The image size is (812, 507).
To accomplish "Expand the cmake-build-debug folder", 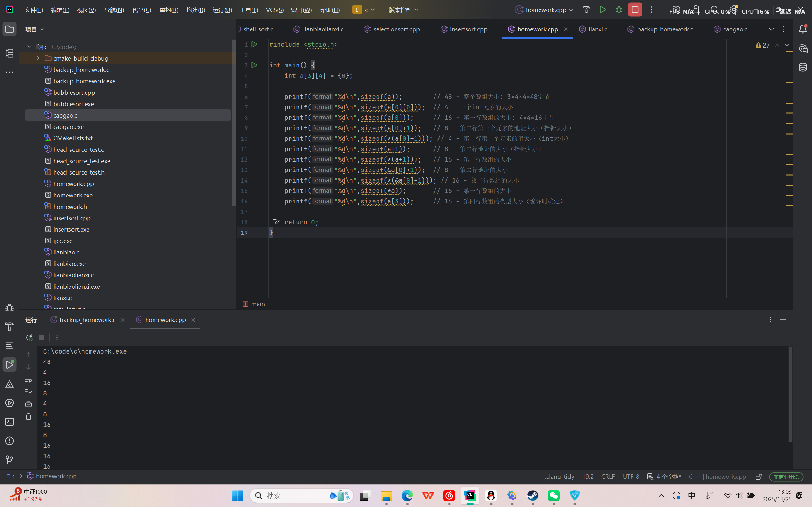I will [x=38, y=58].
